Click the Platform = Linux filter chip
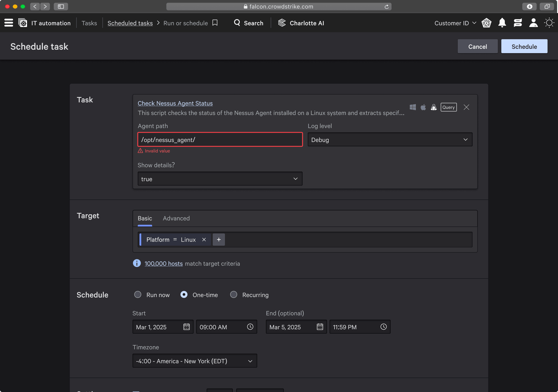 click(x=175, y=240)
